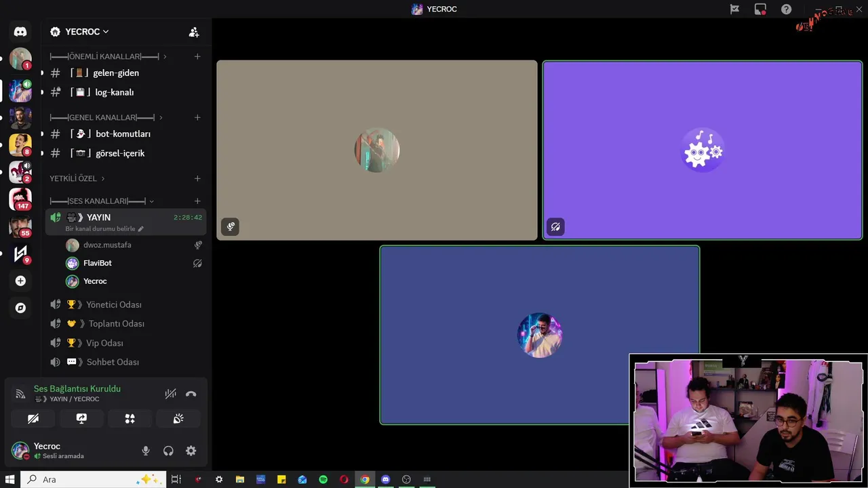
Task: Open User Settings gear icon
Action: point(191,451)
